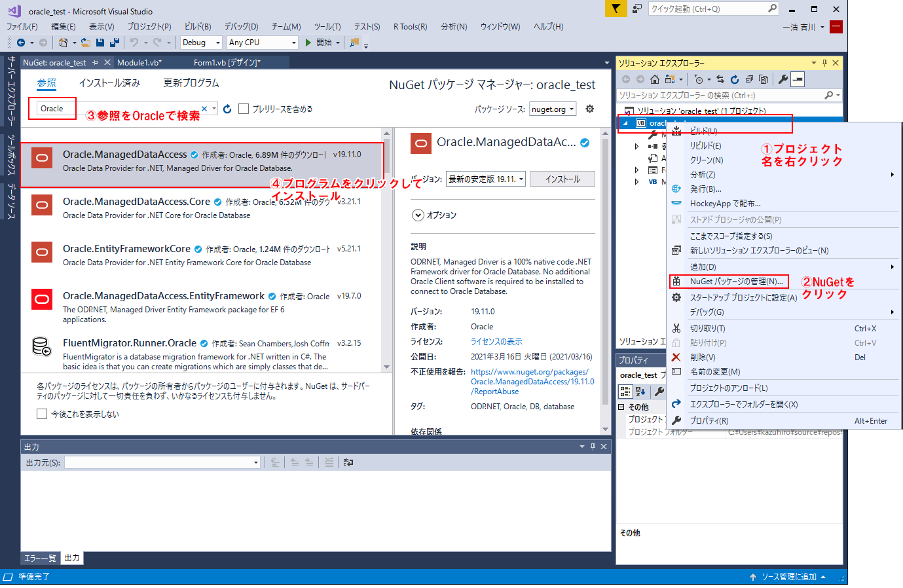Click the feedback smiley icon in title bar

tap(637, 9)
